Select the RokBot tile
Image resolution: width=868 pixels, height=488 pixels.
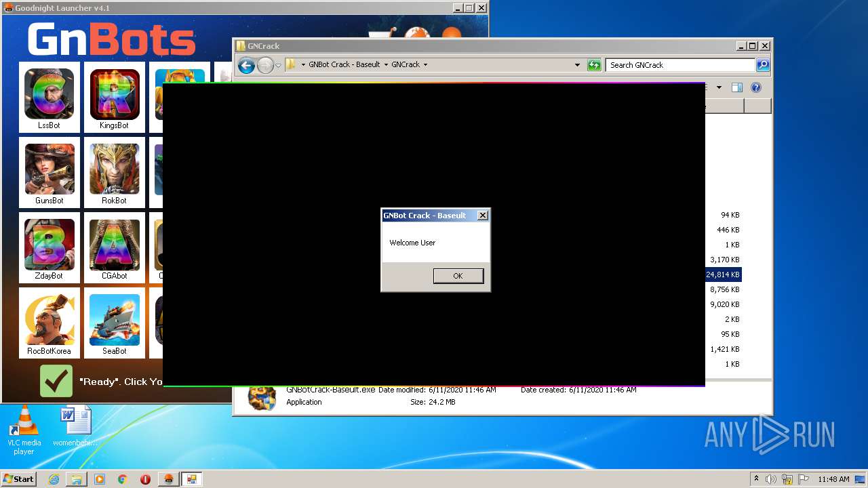coord(114,172)
